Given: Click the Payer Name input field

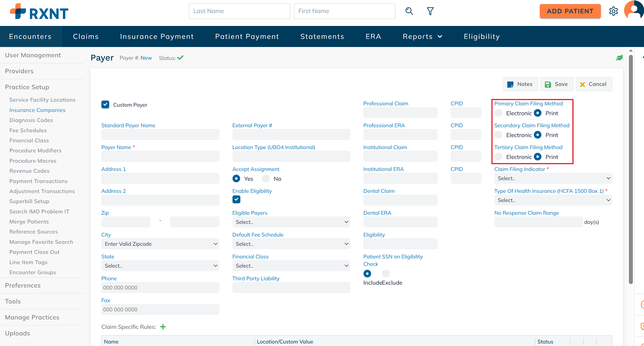Looking at the screenshot, I should tap(160, 156).
